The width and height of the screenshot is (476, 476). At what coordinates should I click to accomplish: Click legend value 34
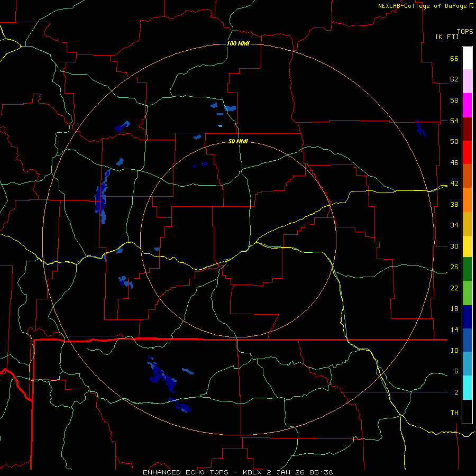coord(454,225)
